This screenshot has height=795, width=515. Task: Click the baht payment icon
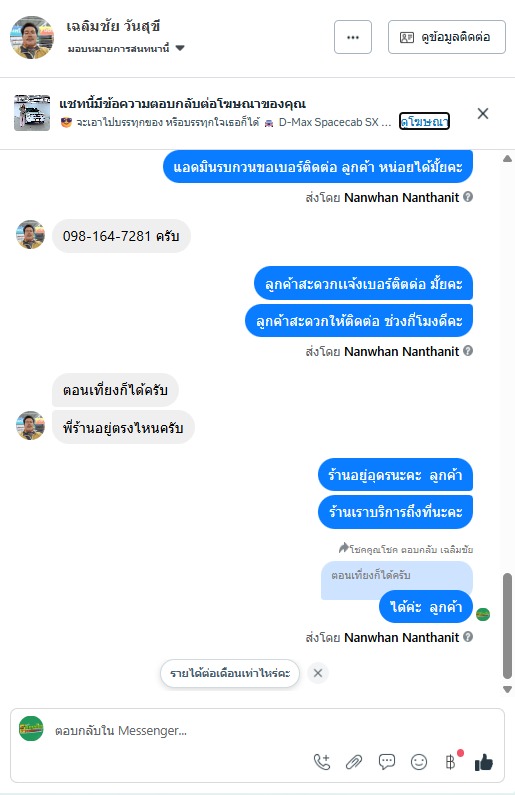tap(451, 762)
